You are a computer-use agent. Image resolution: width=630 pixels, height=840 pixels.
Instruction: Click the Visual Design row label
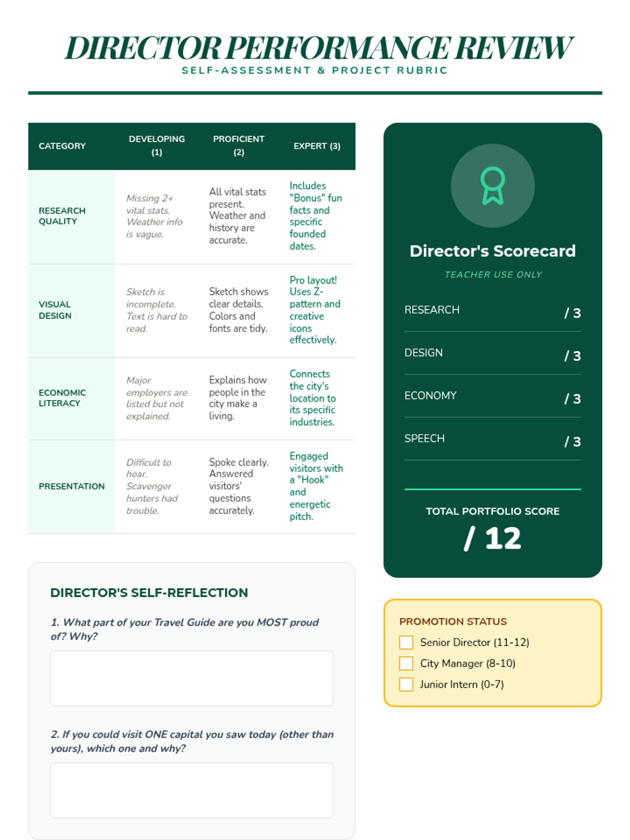tap(55, 310)
